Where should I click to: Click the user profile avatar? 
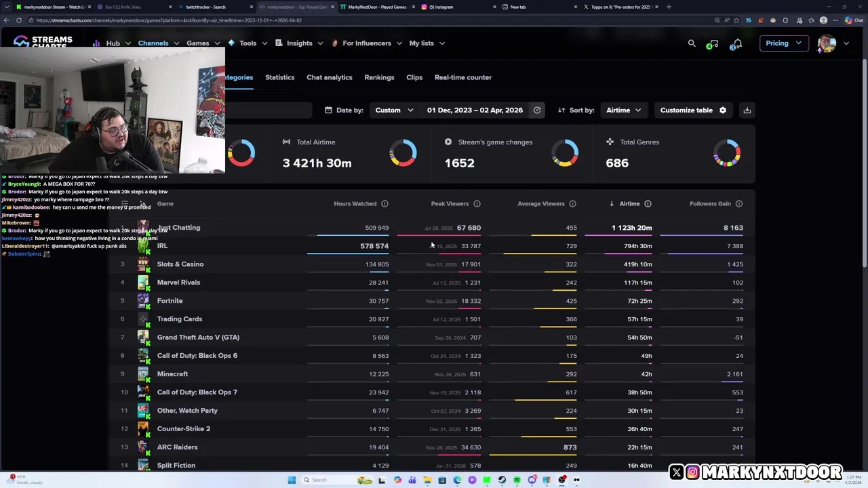point(827,43)
